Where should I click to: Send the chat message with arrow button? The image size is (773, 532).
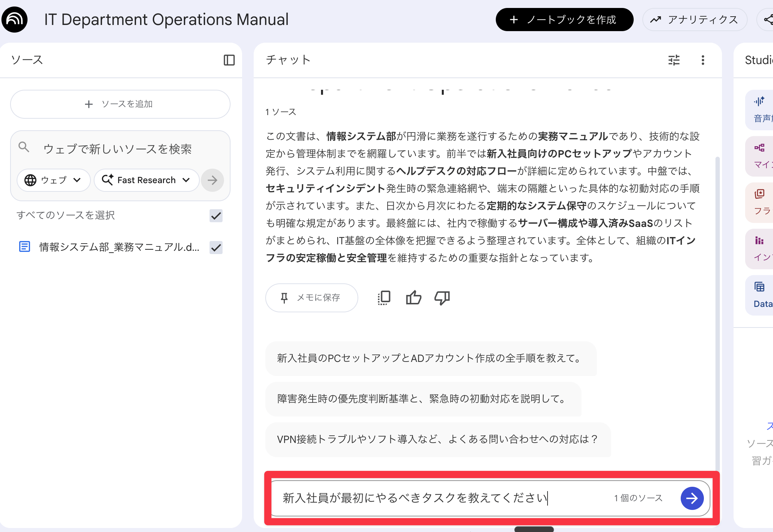pyautogui.click(x=692, y=498)
